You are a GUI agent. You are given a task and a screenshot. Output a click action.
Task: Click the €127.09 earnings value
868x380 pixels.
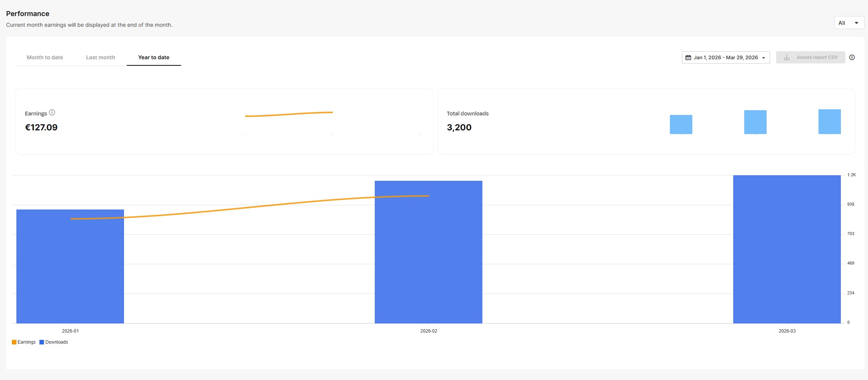tap(41, 127)
